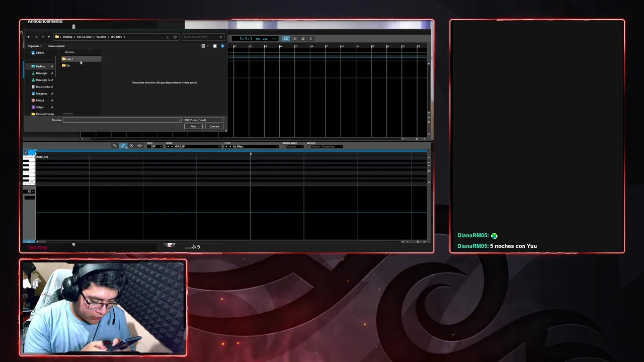Create a new folder with Nueva carpeta

click(x=56, y=46)
